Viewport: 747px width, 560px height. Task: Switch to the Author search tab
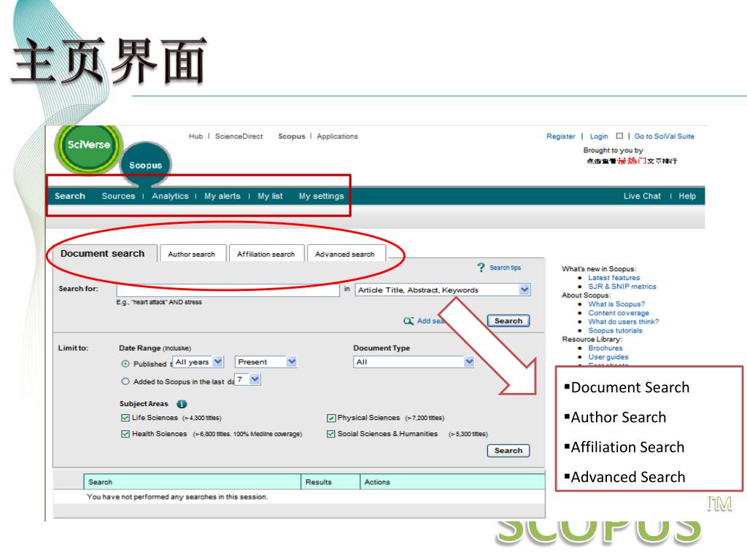(192, 254)
